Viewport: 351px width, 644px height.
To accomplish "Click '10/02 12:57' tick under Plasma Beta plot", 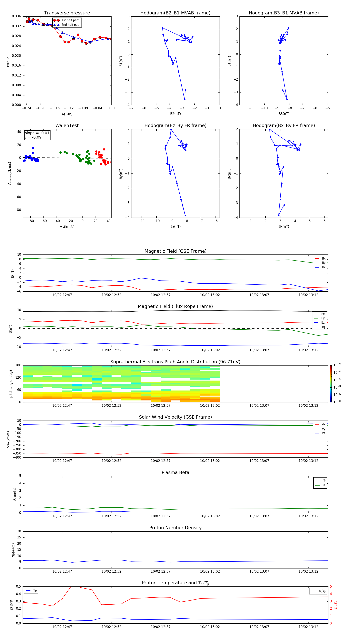I will click(160, 516).
